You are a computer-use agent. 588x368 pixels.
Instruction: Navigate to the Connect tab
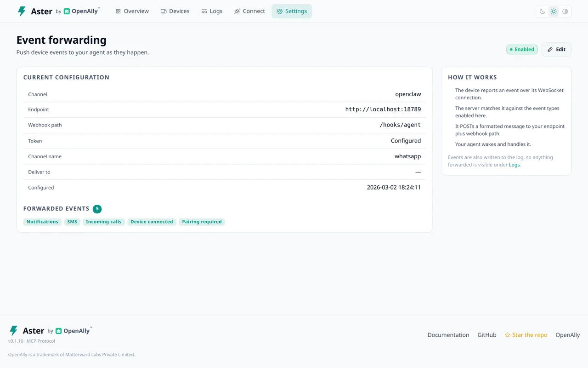pyautogui.click(x=249, y=11)
